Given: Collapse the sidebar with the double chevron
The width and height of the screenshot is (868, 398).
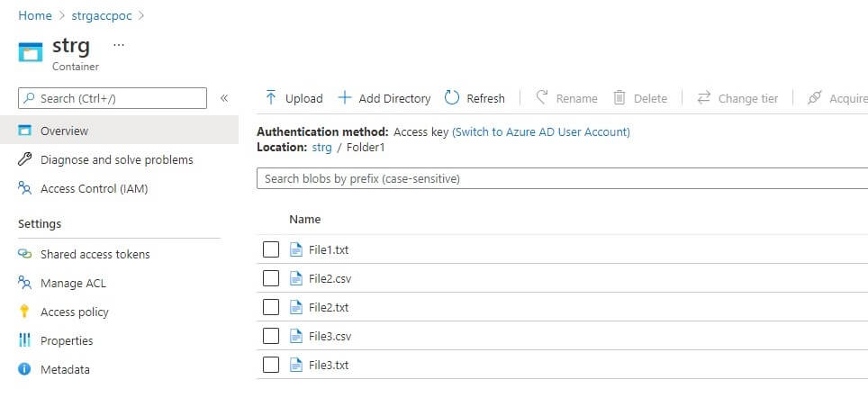Looking at the screenshot, I should (224, 98).
